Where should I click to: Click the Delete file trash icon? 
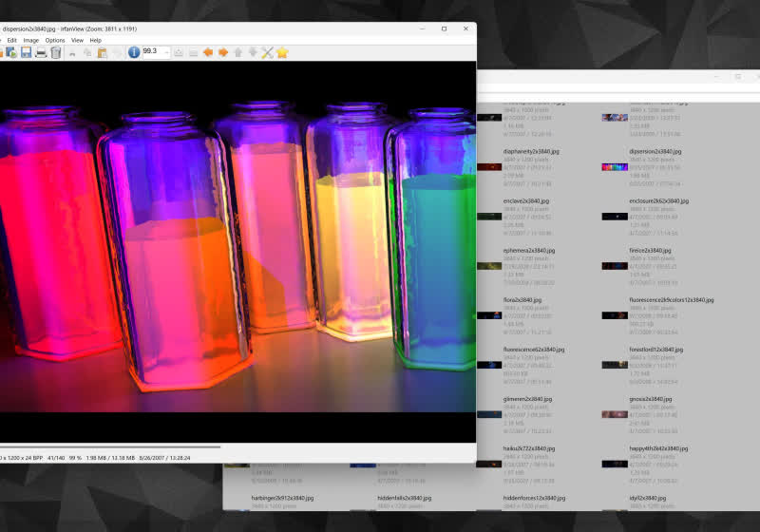click(x=56, y=52)
